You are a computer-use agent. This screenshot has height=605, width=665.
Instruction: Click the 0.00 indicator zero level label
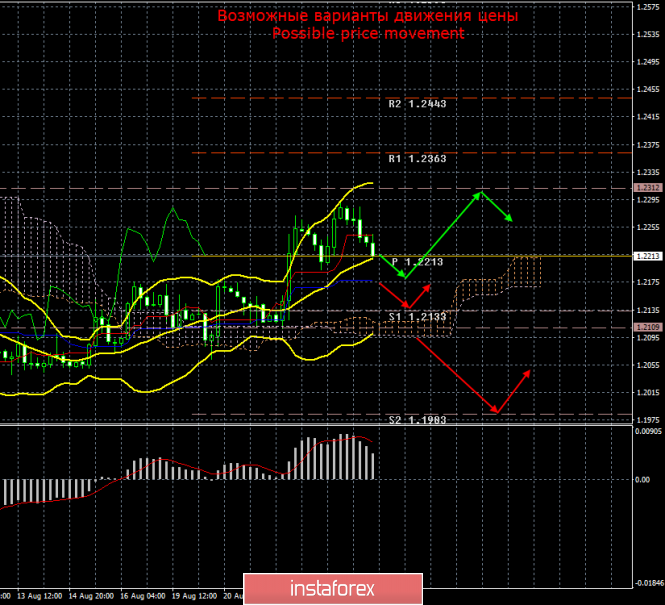(643, 480)
